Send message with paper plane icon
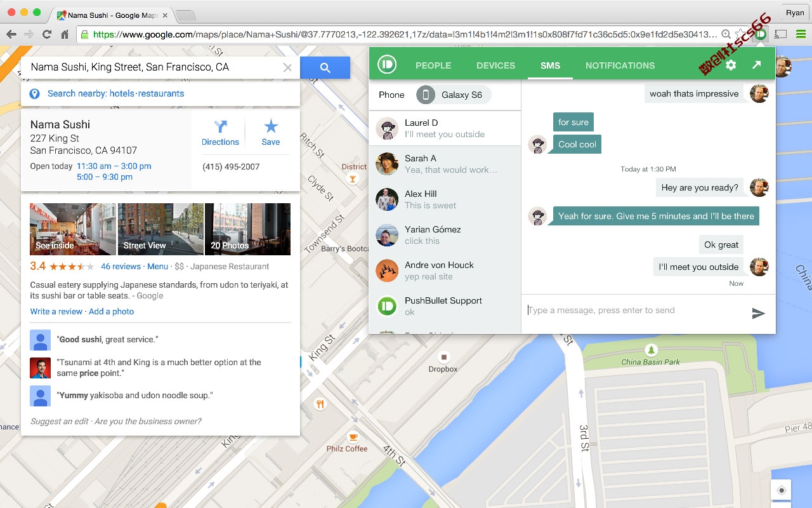The width and height of the screenshot is (812, 508). 758,313
